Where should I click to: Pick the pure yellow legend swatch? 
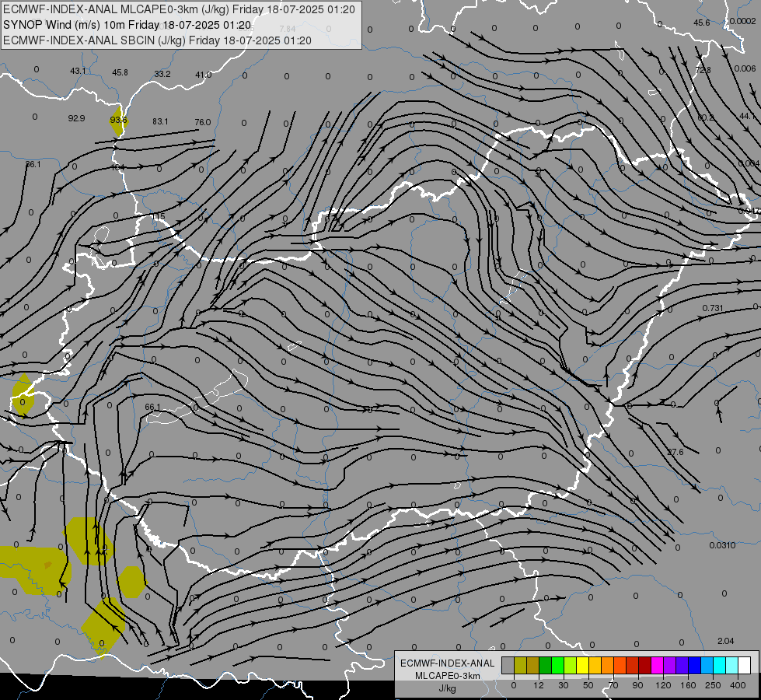click(x=582, y=666)
